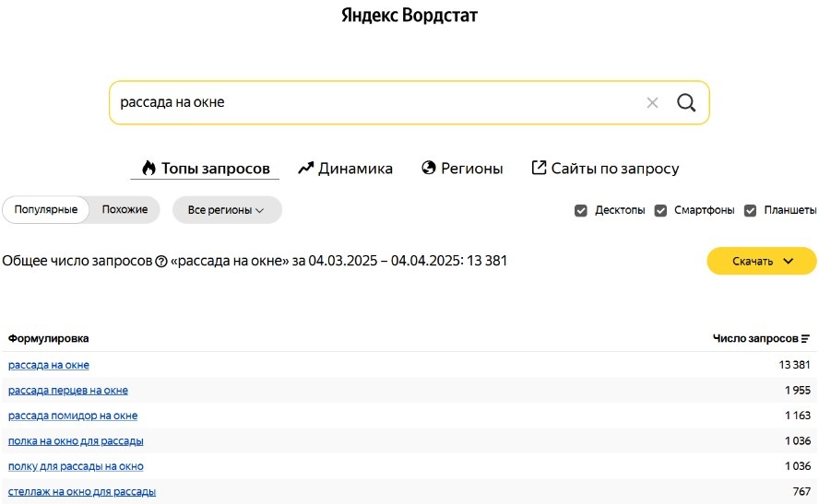Uncheck the Десктопы checkbox
This screenshot has height=504, width=819.
(580, 210)
